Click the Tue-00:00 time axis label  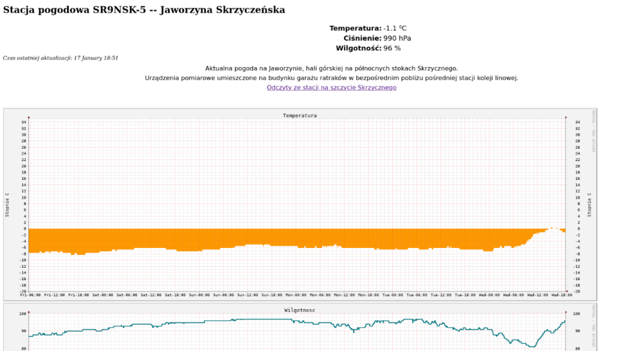[392, 295]
